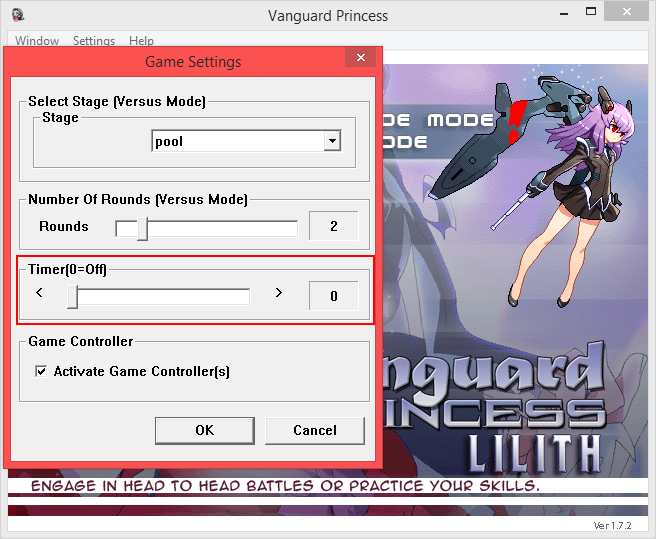The width and height of the screenshot is (656, 539).
Task: Decrease timer with the left arrow
Action: 39,293
